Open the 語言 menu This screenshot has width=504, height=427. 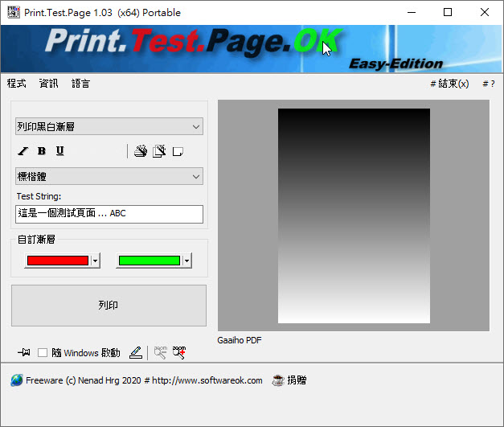[80, 84]
